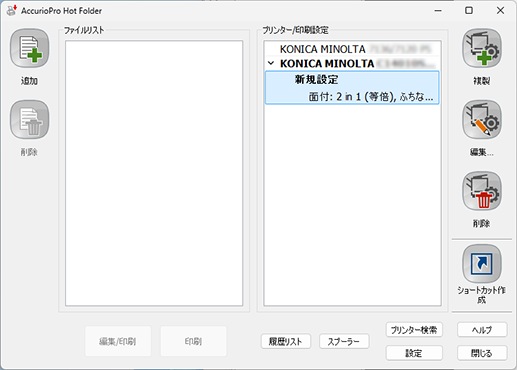Viewport: 517px width, 370px height.
Task: Open the スプーラー spooler window
Action: point(344,341)
